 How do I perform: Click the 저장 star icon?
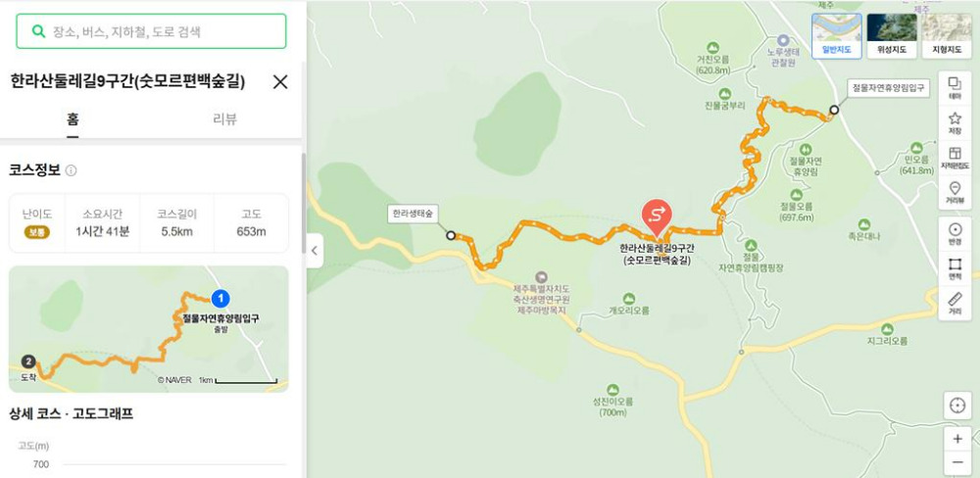click(955, 122)
